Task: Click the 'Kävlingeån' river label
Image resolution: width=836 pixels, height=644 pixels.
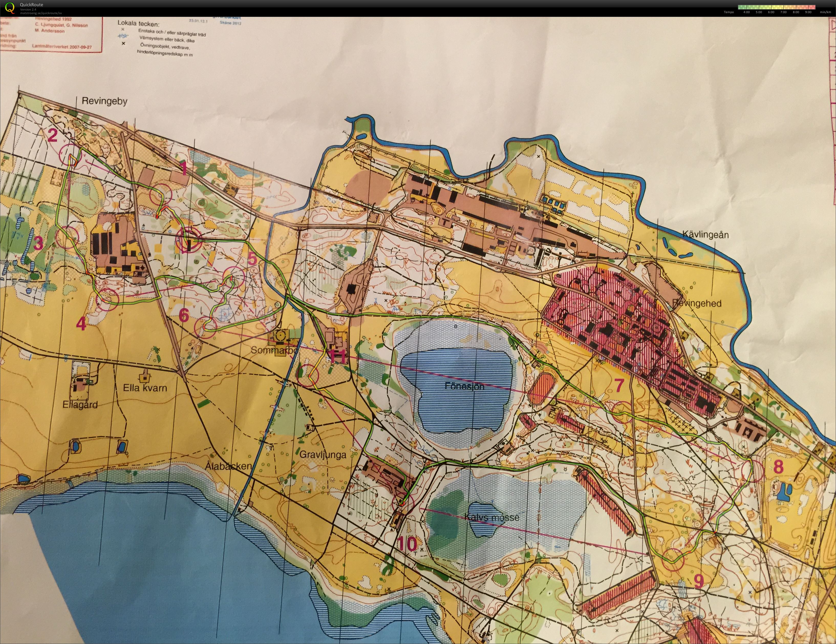Action: coord(706,235)
